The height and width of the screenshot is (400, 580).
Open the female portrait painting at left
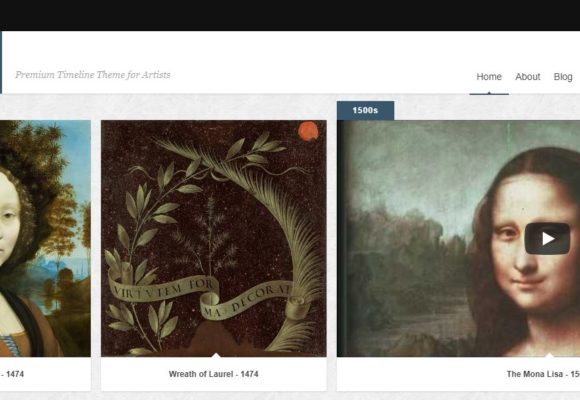(45, 238)
